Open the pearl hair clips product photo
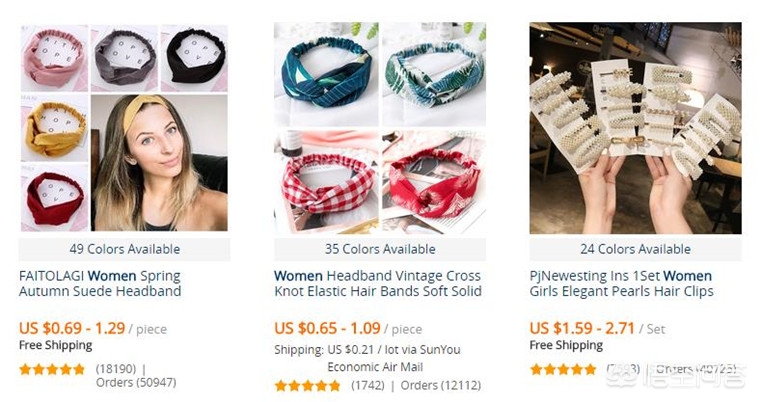This screenshot has width=760, height=402. coord(635,128)
